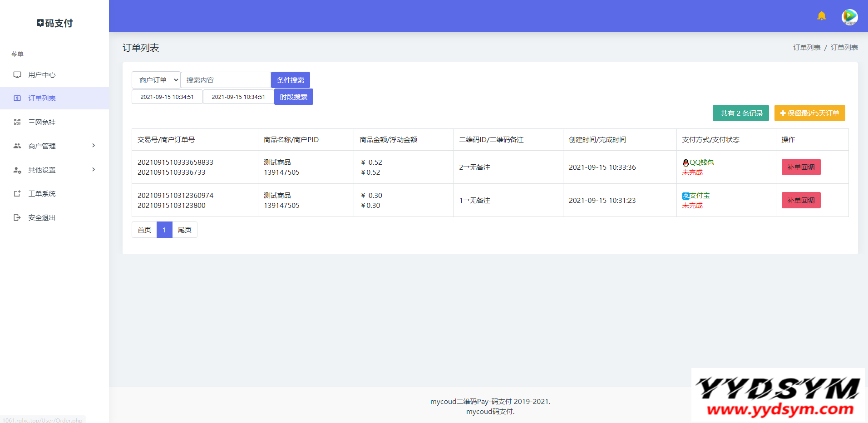Click the 支付宝 payment icon

click(686, 196)
